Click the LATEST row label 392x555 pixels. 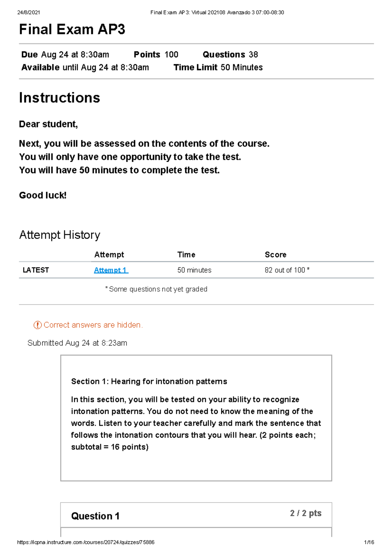pos(36,270)
